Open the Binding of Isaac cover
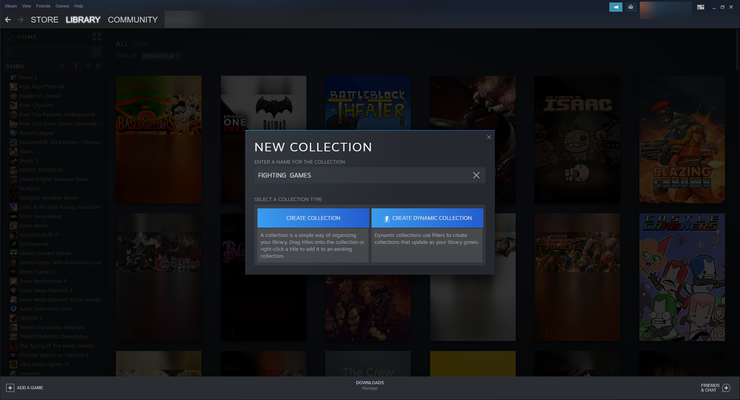 tap(577, 140)
